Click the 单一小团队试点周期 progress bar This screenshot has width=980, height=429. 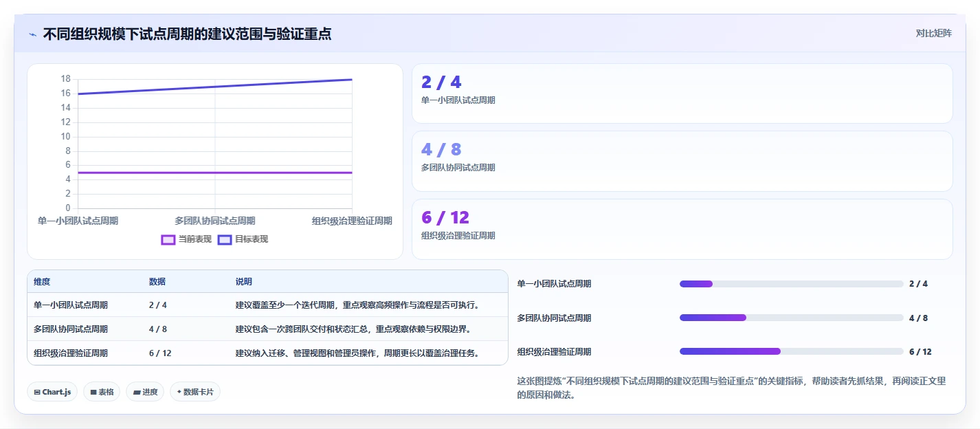[791, 284]
